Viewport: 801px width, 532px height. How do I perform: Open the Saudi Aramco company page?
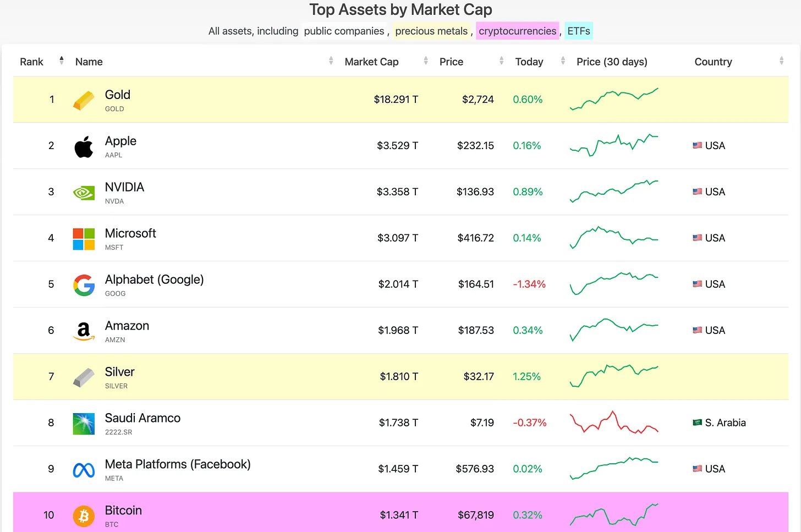click(142, 418)
